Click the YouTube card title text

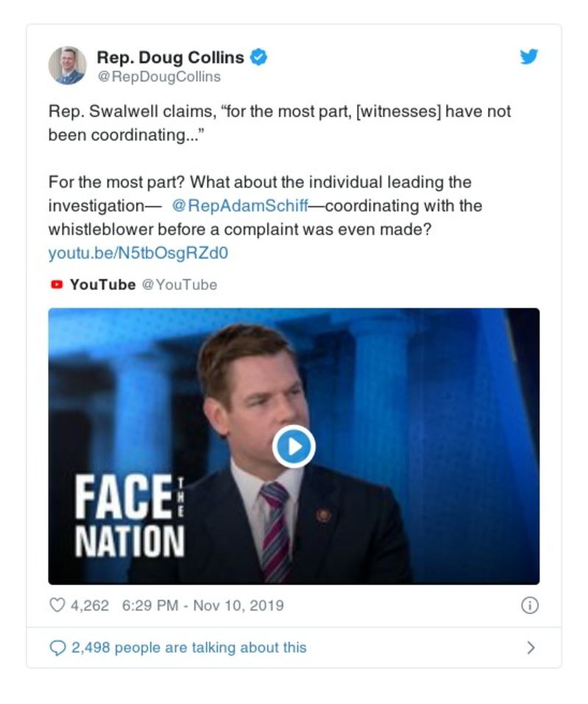(x=102, y=285)
